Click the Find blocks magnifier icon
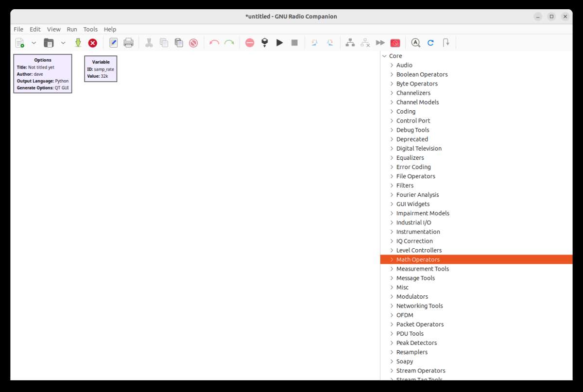The width and height of the screenshot is (583, 392). [x=416, y=43]
